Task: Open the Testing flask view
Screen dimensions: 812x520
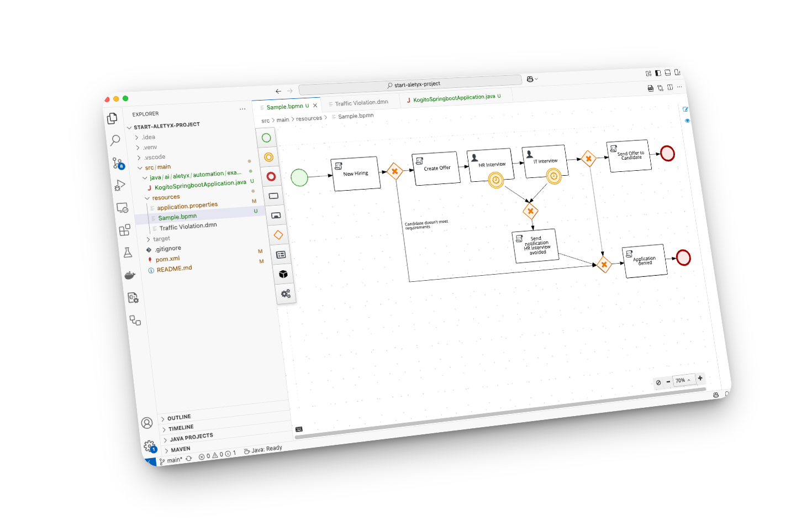Action: coord(128,253)
